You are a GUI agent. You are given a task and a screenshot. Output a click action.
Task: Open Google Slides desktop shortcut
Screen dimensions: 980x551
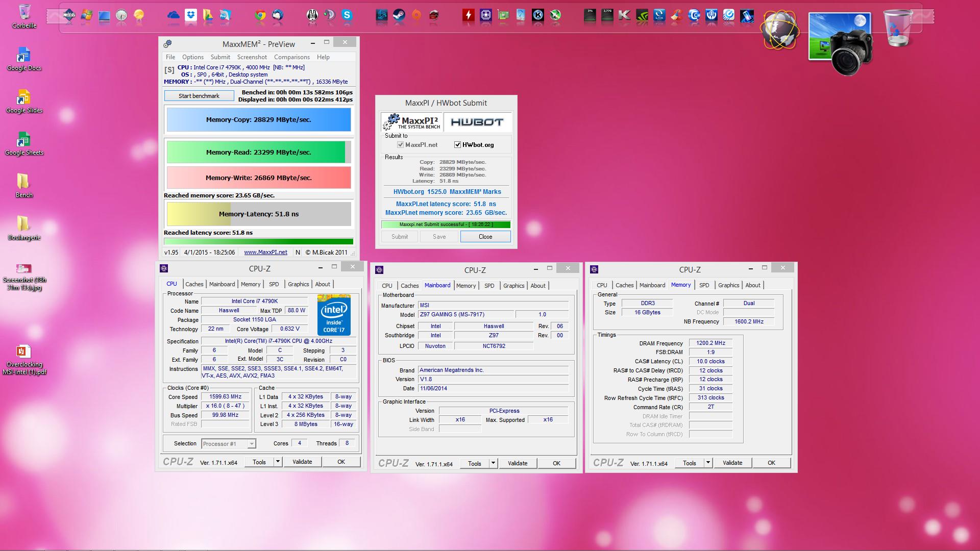[x=24, y=101]
